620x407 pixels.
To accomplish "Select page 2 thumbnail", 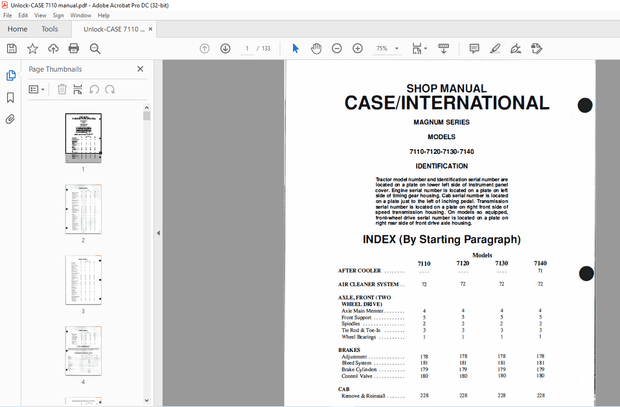I will click(x=83, y=209).
